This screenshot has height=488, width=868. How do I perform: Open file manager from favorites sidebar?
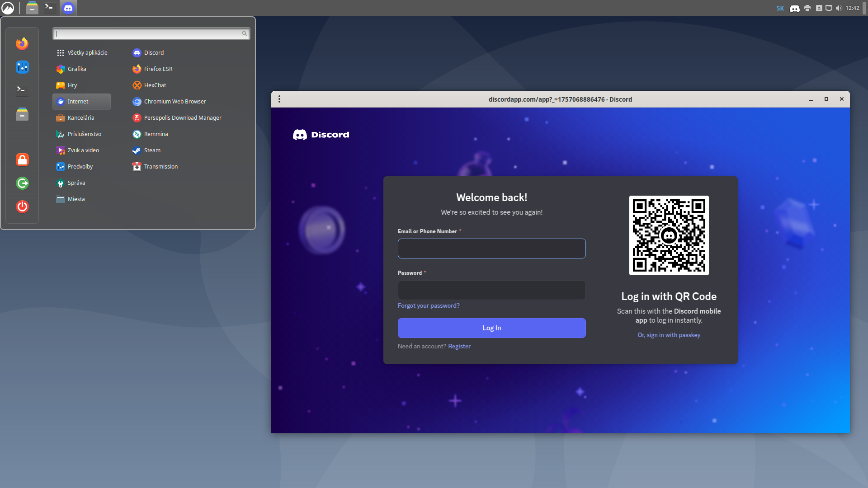(x=22, y=114)
